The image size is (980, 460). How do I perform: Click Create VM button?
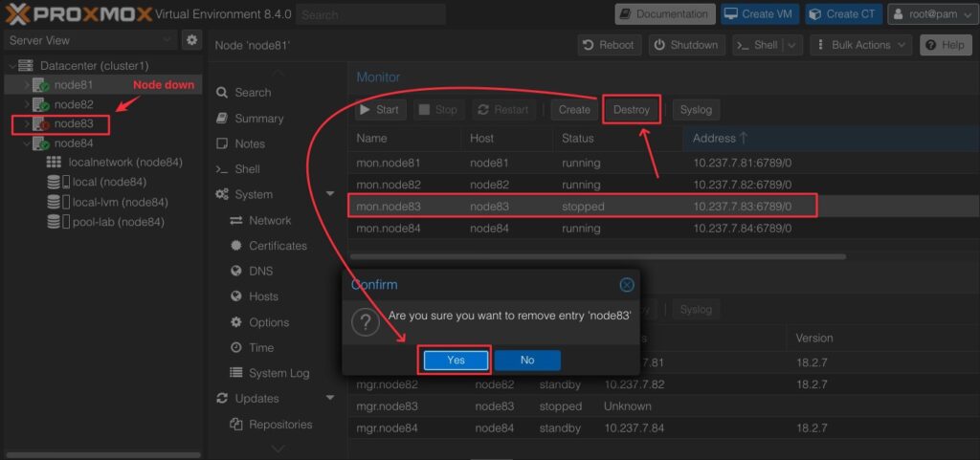(x=759, y=13)
